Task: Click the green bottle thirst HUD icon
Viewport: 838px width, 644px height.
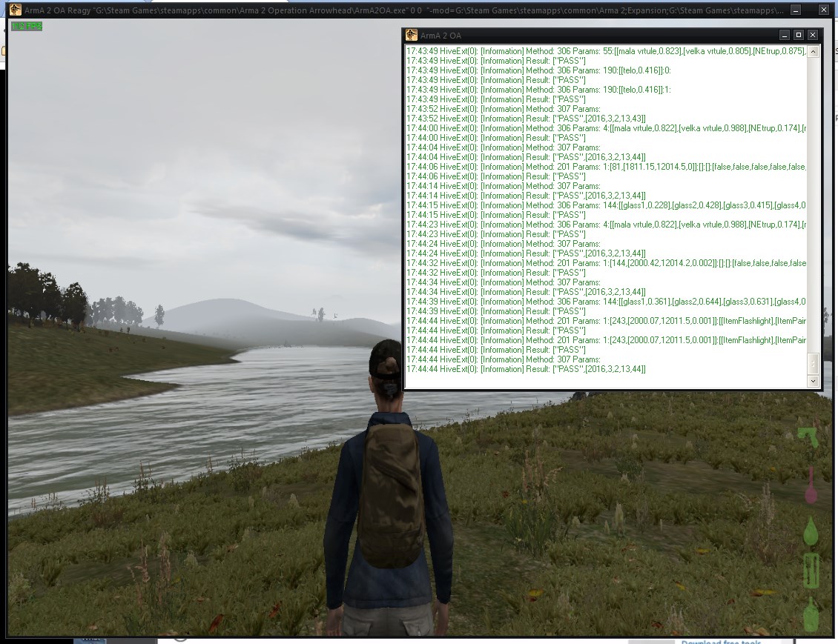Action: pyautogui.click(x=811, y=613)
